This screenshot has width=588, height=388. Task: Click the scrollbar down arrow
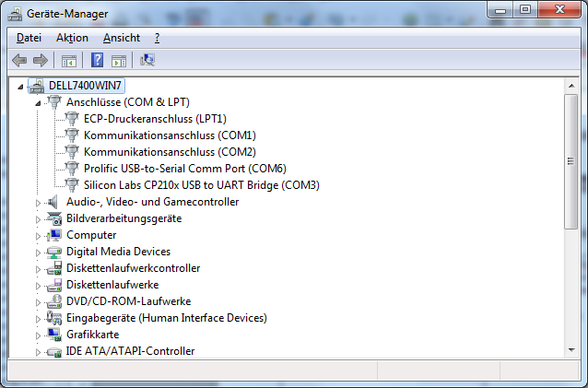click(x=571, y=350)
